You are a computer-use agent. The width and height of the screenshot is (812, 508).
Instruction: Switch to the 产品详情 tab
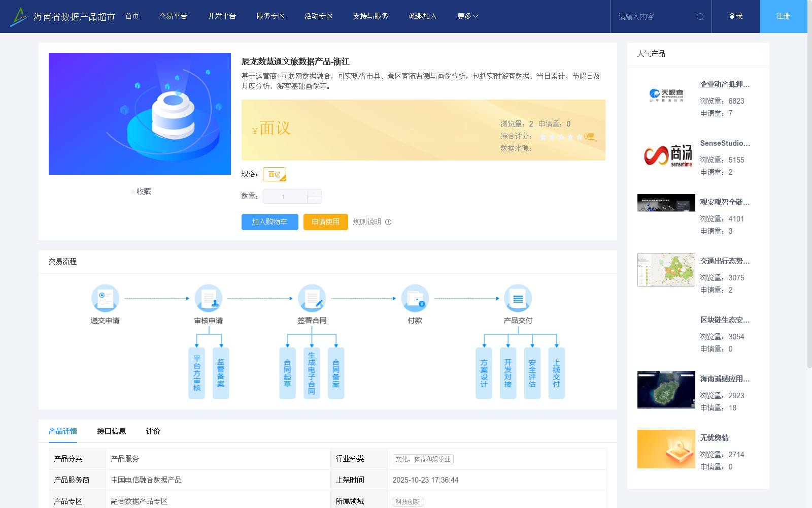(x=63, y=431)
